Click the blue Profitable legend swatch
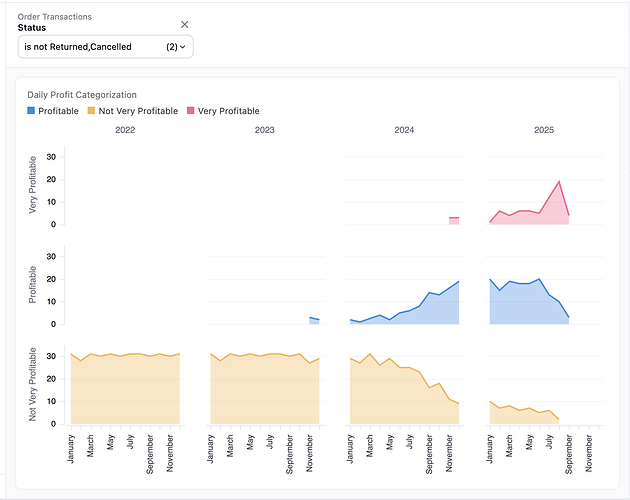This screenshot has width=630, height=500. [x=32, y=111]
